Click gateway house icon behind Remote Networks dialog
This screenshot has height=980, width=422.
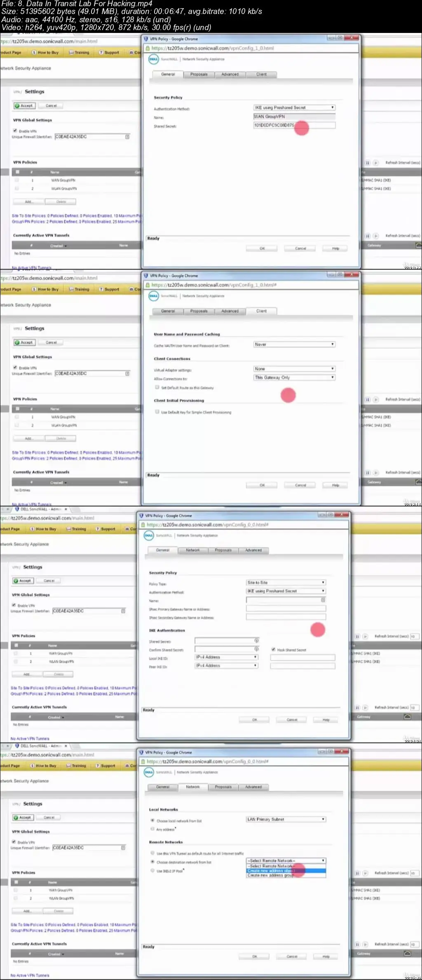pos(407,953)
